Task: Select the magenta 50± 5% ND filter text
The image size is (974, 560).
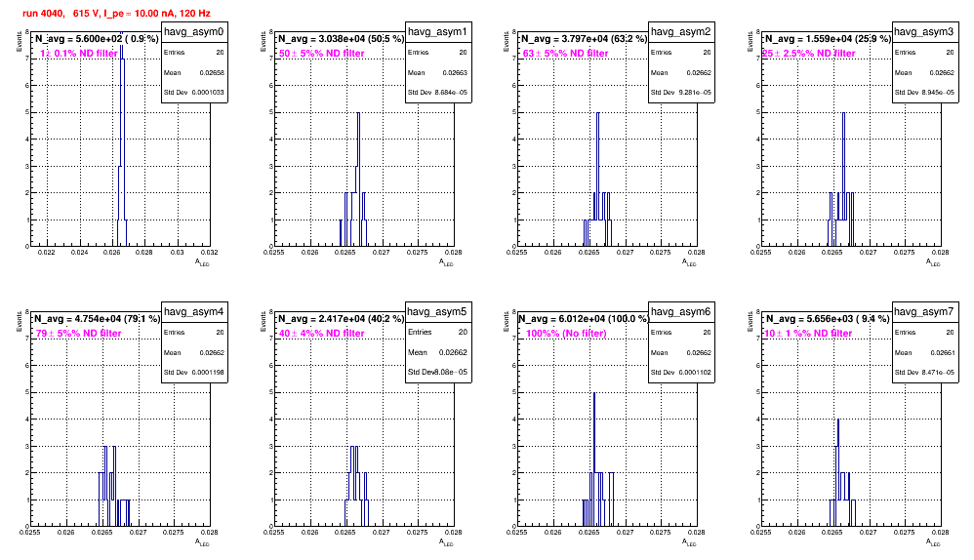Action: (322, 54)
